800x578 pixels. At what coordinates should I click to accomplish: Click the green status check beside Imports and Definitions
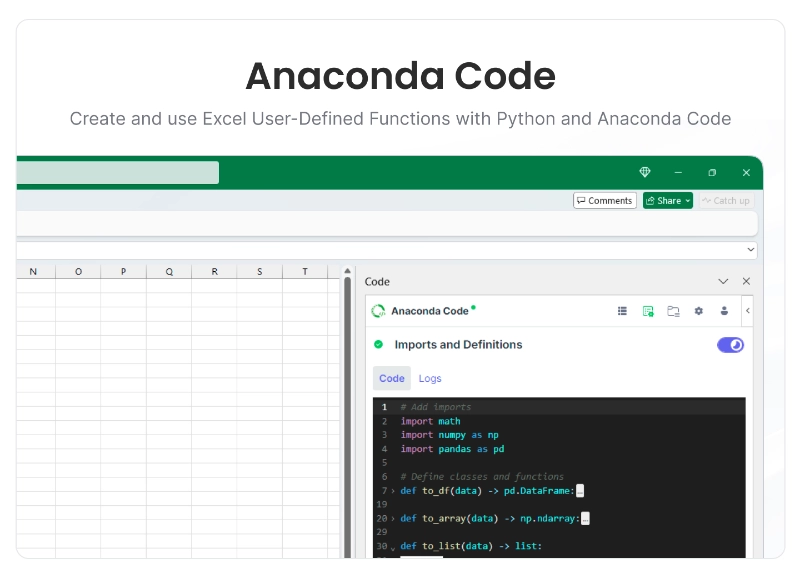pos(379,345)
